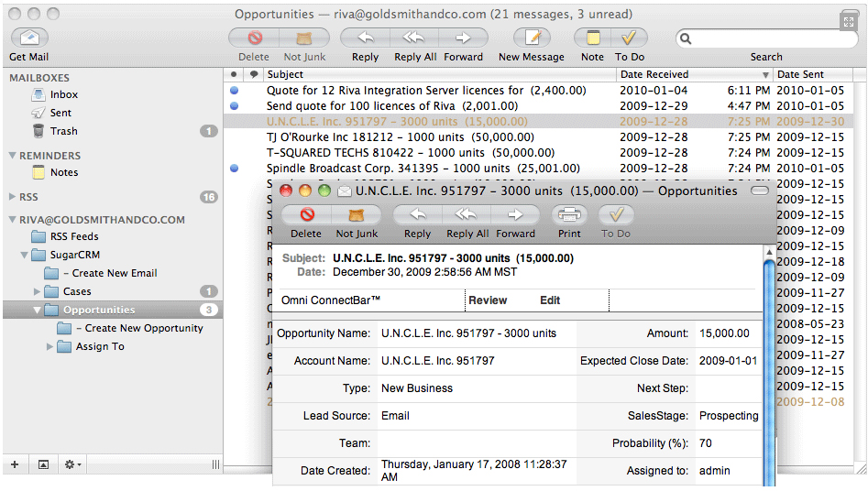The height and width of the screenshot is (491, 868).
Task: Click the Prospecting SalesStage value
Action: pos(729,416)
